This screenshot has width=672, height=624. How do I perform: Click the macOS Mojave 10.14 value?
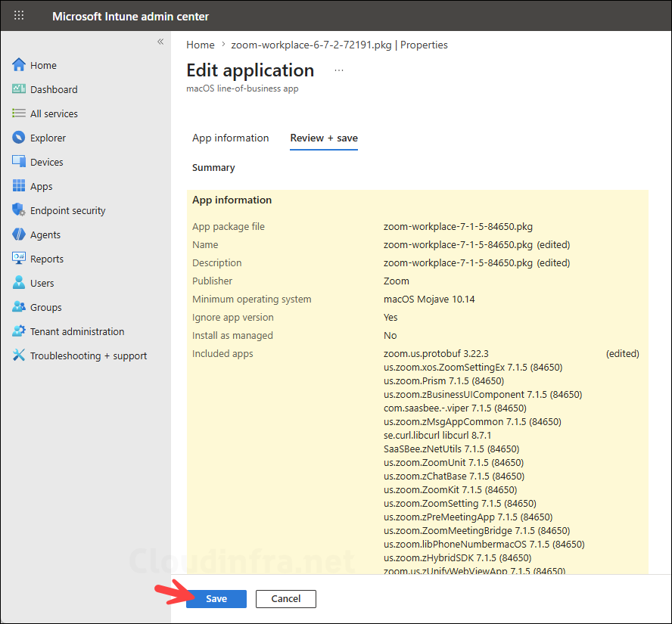429,299
